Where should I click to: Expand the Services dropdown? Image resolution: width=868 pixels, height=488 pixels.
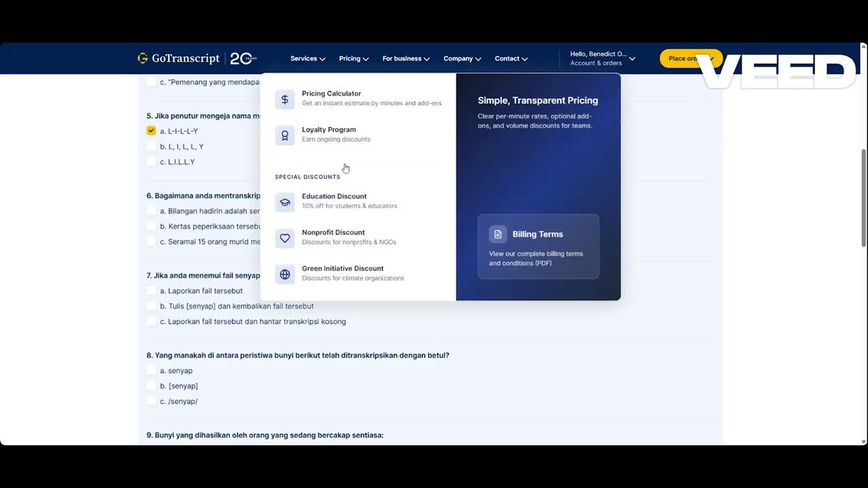pos(308,59)
